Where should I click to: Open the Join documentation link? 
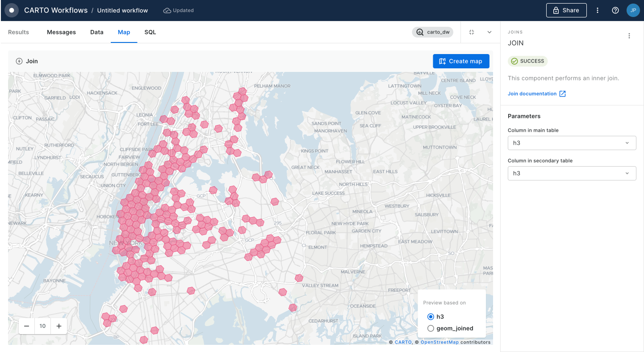532,94
